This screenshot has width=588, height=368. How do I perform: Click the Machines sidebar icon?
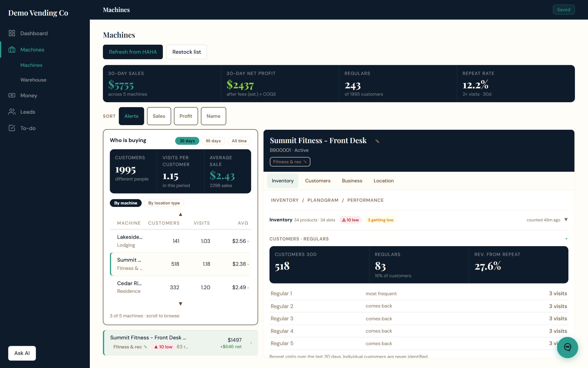click(x=12, y=50)
